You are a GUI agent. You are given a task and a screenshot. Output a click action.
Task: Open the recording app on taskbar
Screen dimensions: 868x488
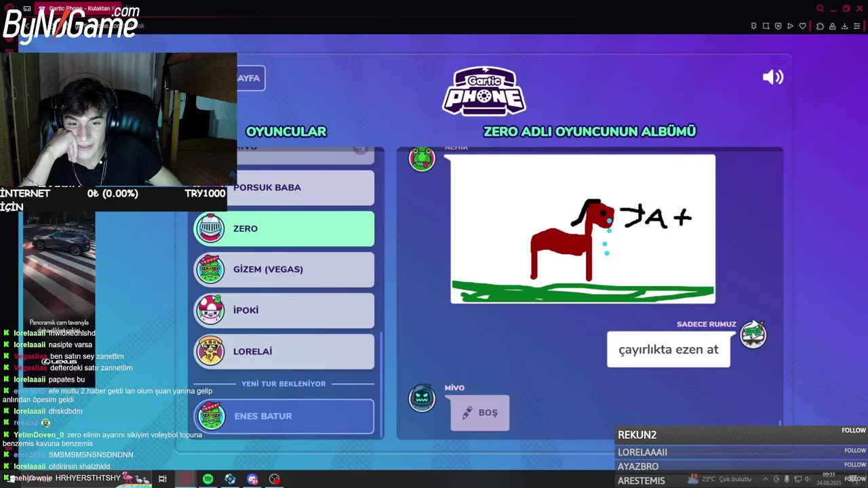275,479
